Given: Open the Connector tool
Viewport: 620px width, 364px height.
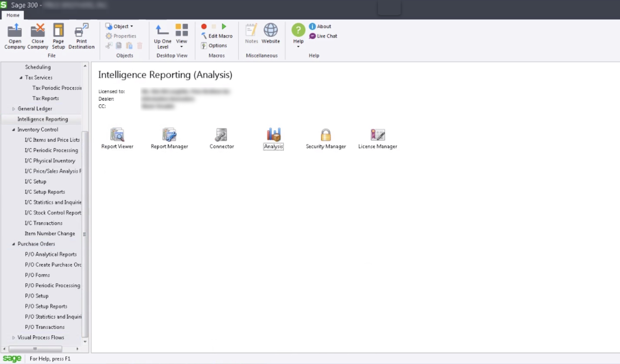Looking at the screenshot, I should pos(221,135).
